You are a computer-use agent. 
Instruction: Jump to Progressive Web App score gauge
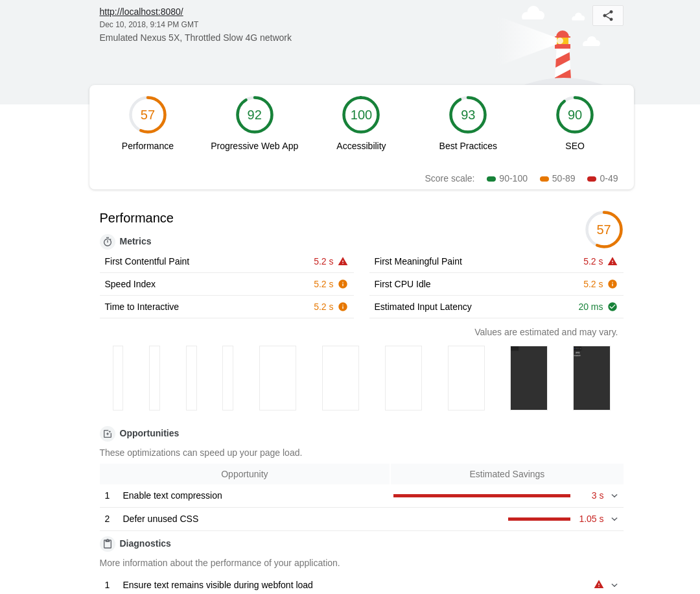[254, 115]
